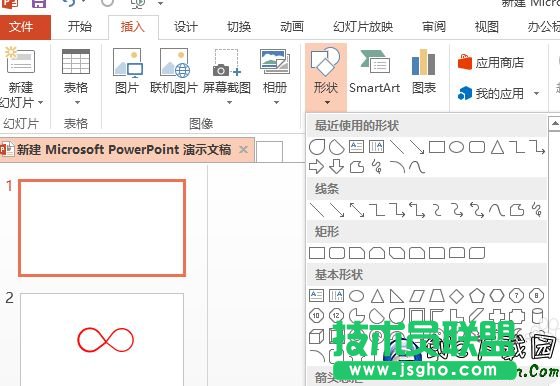Select slide 1 thumbnail
Image resolution: width=560 pixels, height=386 pixels.
[102, 228]
